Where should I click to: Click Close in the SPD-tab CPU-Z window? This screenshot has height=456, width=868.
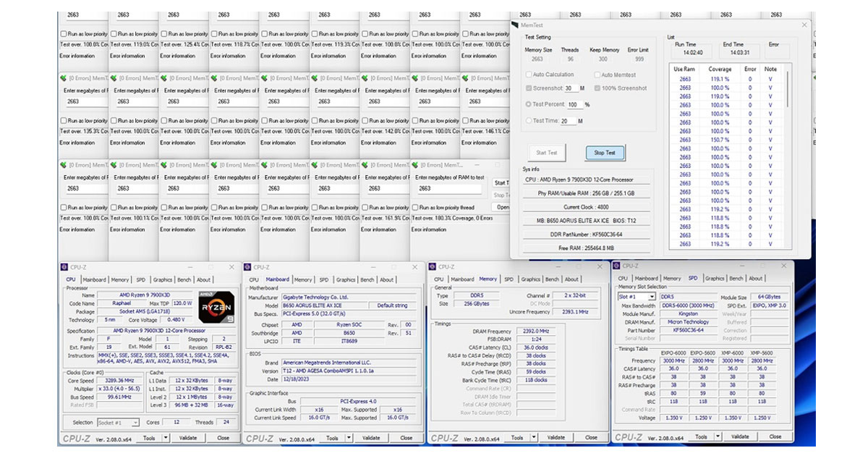coord(775,436)
